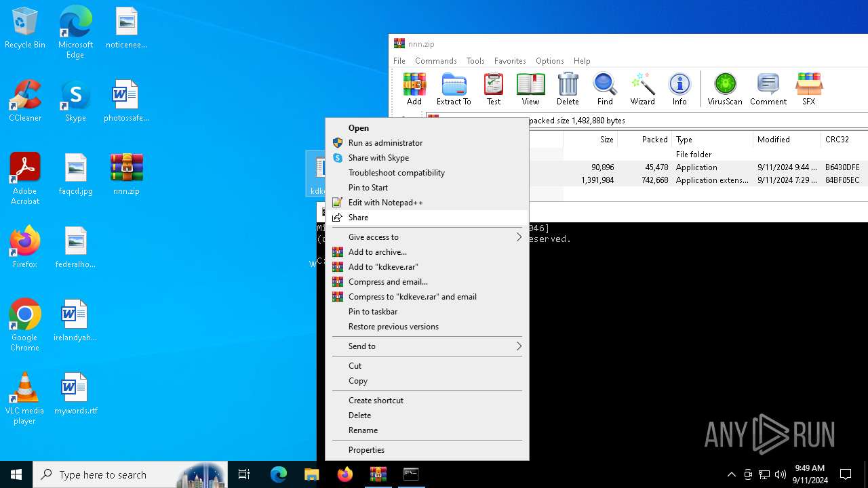Sort by the Type column header
The image size is (868, 488).
(x=712, y=140)
